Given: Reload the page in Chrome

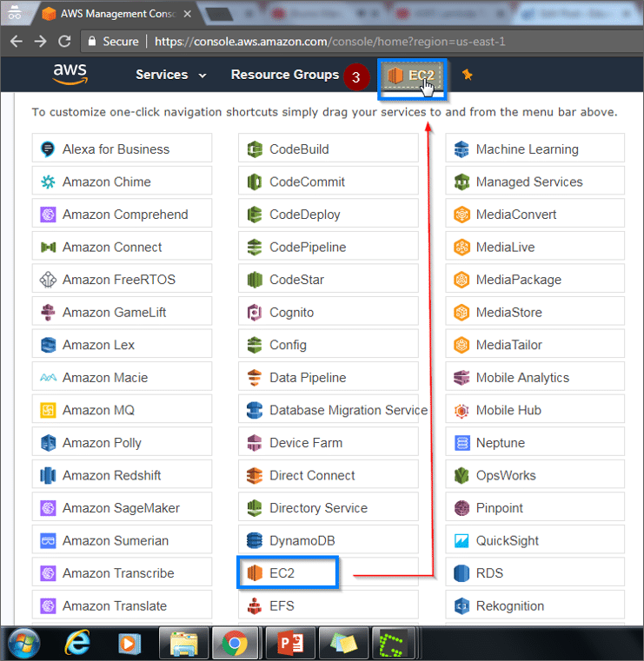Looking at the screenshot, I should (64, 42).
